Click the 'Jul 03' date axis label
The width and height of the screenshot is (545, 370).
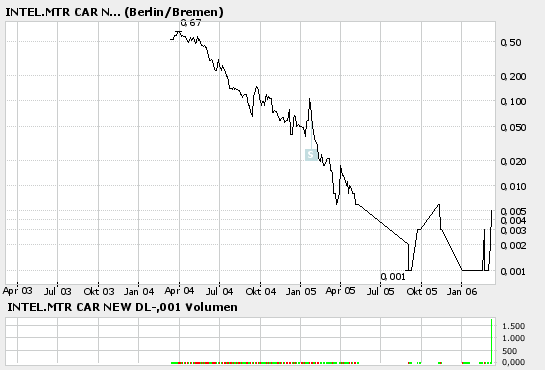point(58,291)
